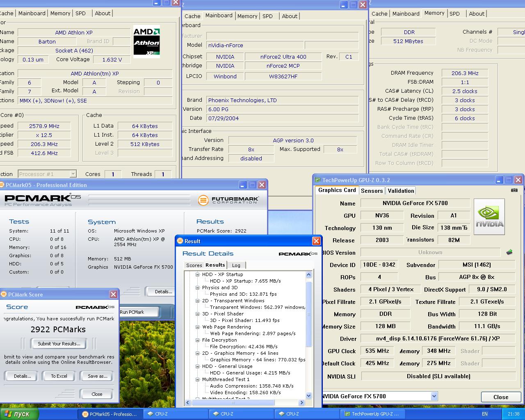Collapse the HDD - XP Startup node
Screen dimensions: 525x420
tap(197, 274)
